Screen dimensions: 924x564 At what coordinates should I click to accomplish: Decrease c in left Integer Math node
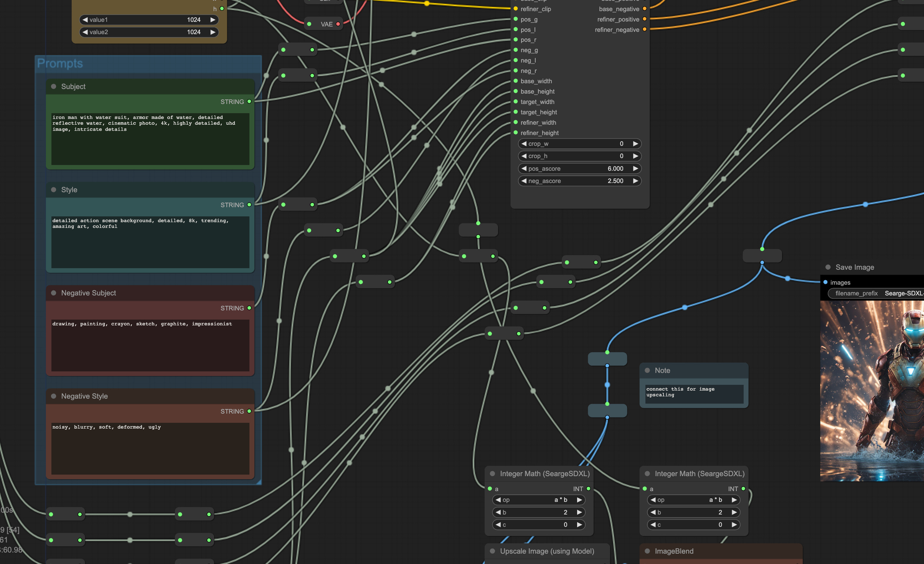[x=498, y=524]
